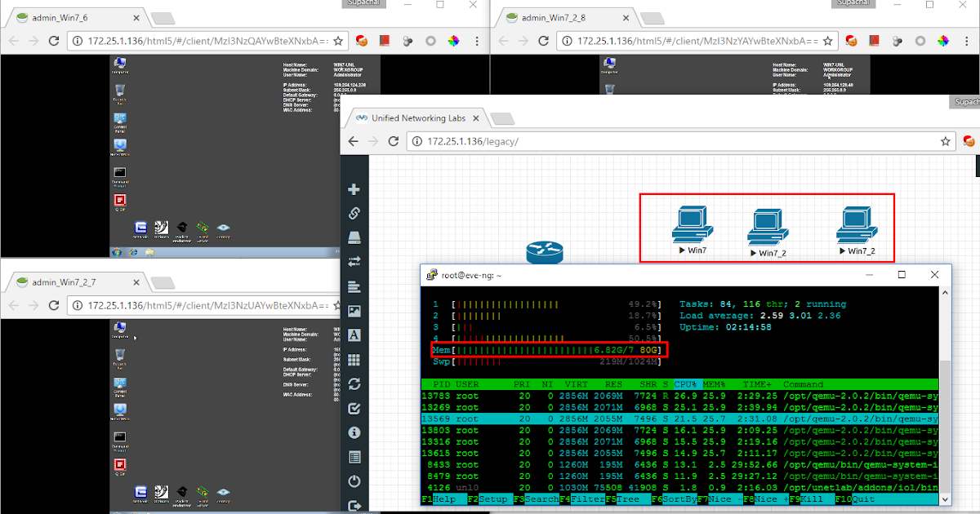Viewport: 980px width, 514px height.
Task: Open Recycle Bin in admin_Win7_6 desktop
Action: click(120, 94)
